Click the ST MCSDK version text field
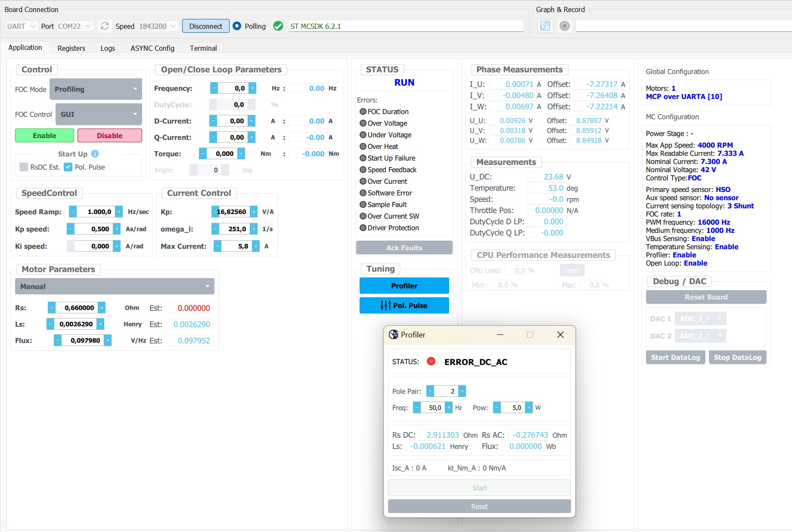 (x=405, y=26)
